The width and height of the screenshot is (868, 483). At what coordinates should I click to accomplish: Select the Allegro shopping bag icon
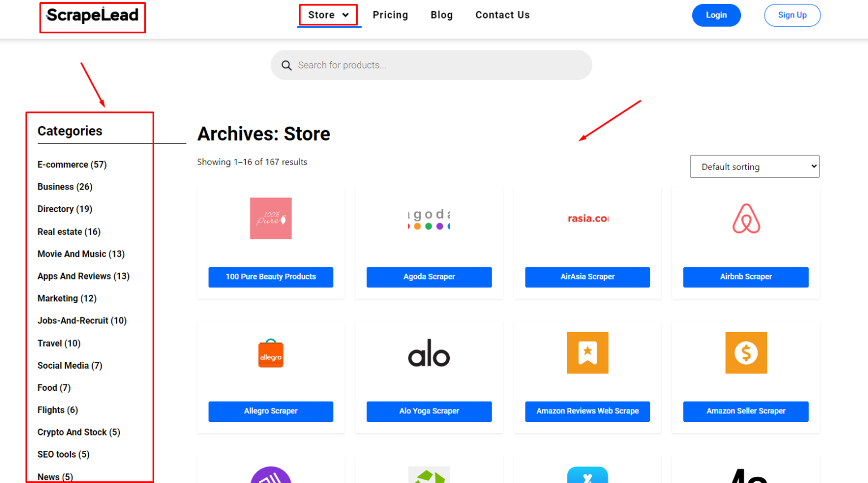coord(271,353)
